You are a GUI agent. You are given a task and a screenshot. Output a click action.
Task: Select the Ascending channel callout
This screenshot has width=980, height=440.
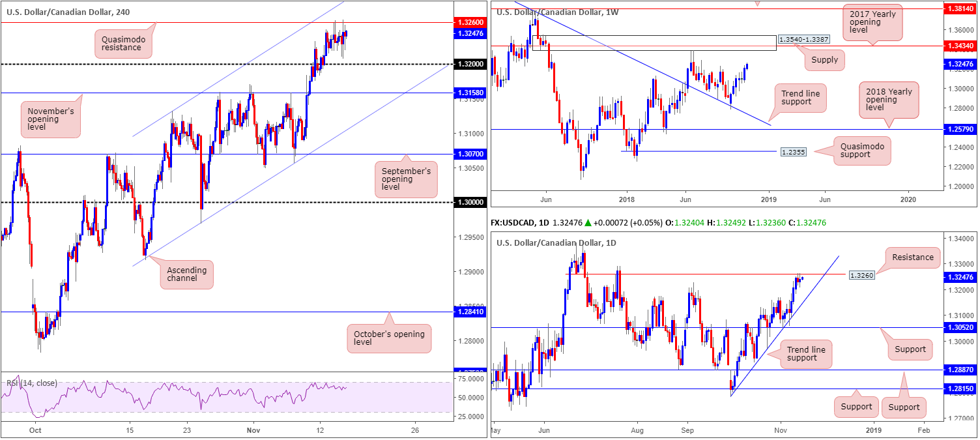point(187,275)
